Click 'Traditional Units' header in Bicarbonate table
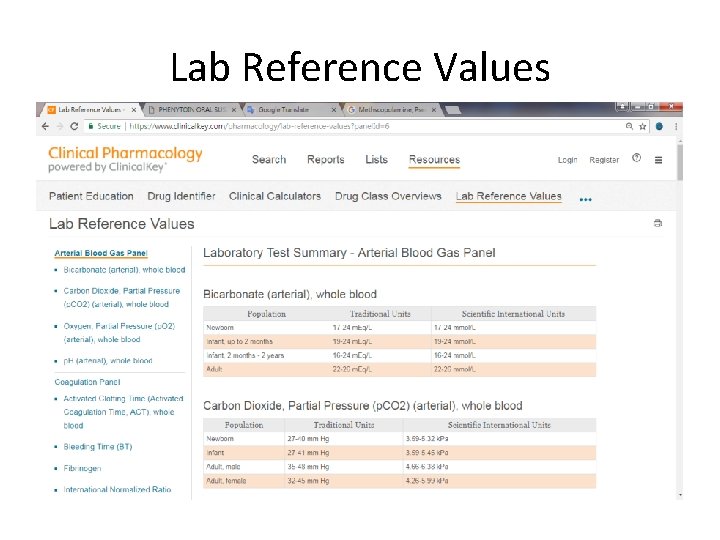Image resolution: width=720 pixels, height=540 pixels. pyautogui.click(x=380, y=314)
